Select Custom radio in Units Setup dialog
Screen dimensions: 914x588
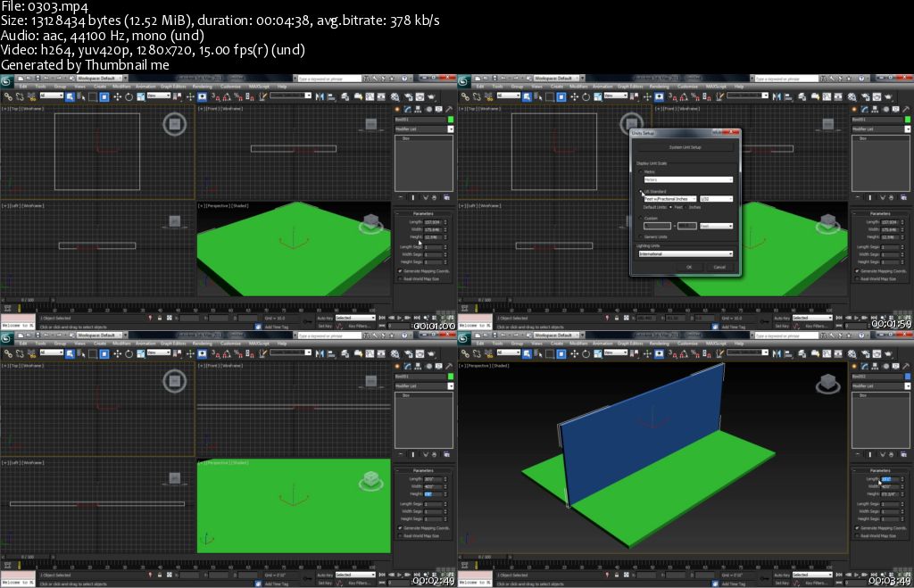pyautogui.click(x=641, y=218)
